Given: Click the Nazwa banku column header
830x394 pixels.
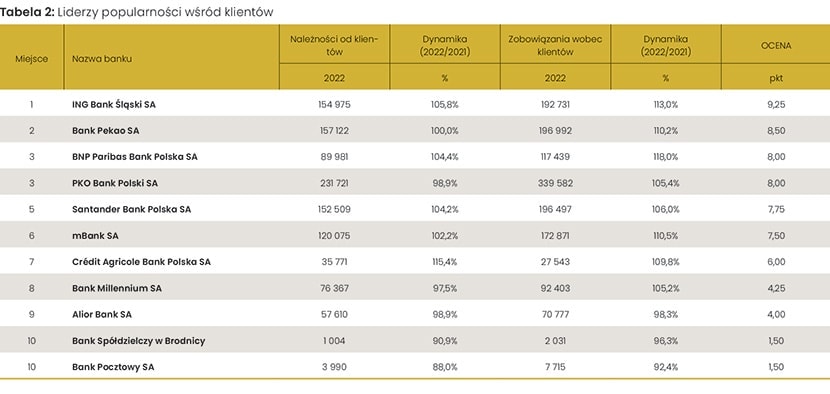Looking at the screenshot, I should coord(102,59).
